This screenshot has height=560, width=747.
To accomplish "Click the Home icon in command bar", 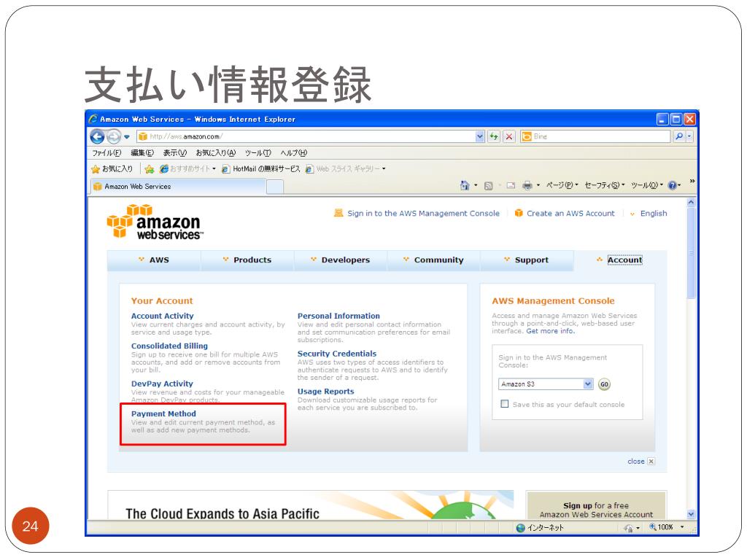I will 465,186.
